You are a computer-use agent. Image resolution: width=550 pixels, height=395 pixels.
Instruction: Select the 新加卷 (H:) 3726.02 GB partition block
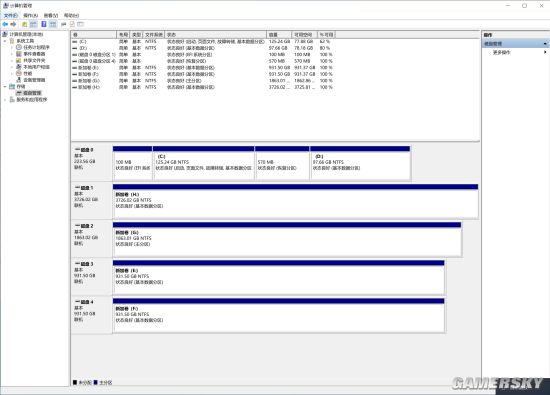[295, 201]
